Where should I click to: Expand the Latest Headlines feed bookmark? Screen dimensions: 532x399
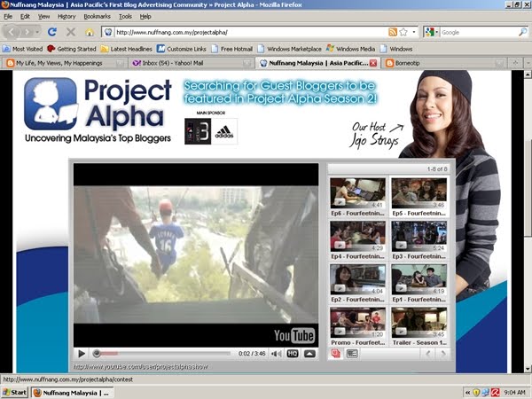(x=126, y=49)
